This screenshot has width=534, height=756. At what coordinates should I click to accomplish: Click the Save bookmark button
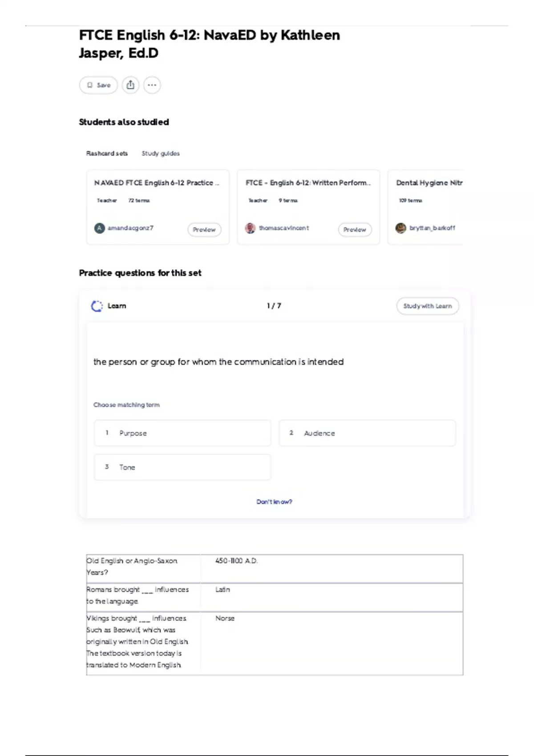click(x=98, y=85)
